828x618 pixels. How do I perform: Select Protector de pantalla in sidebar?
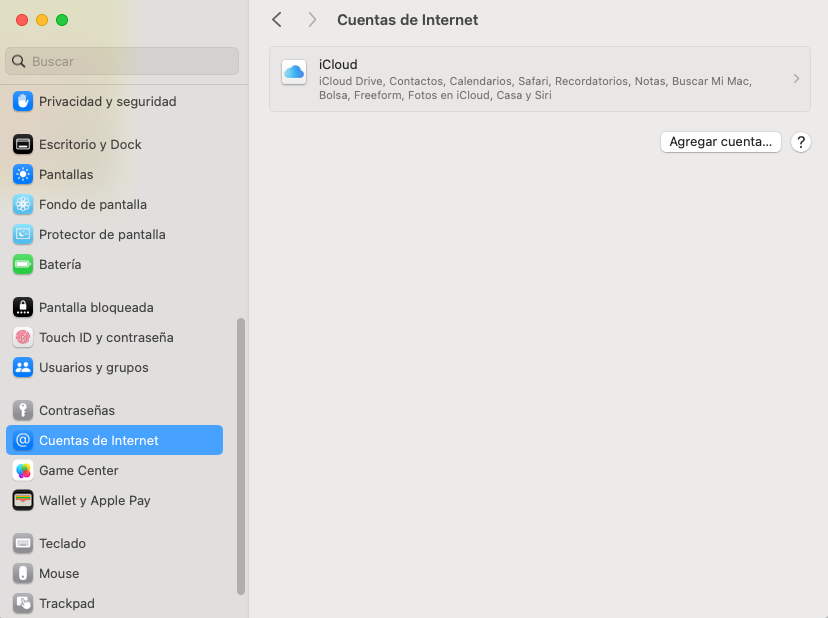pos(102,234)
